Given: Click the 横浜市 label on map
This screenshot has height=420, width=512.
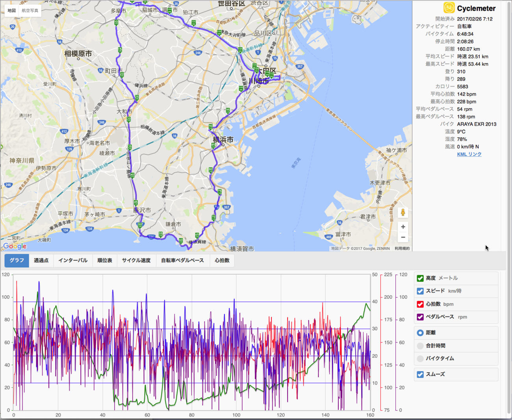Looking at the screenshot, I should click(223, 140).
